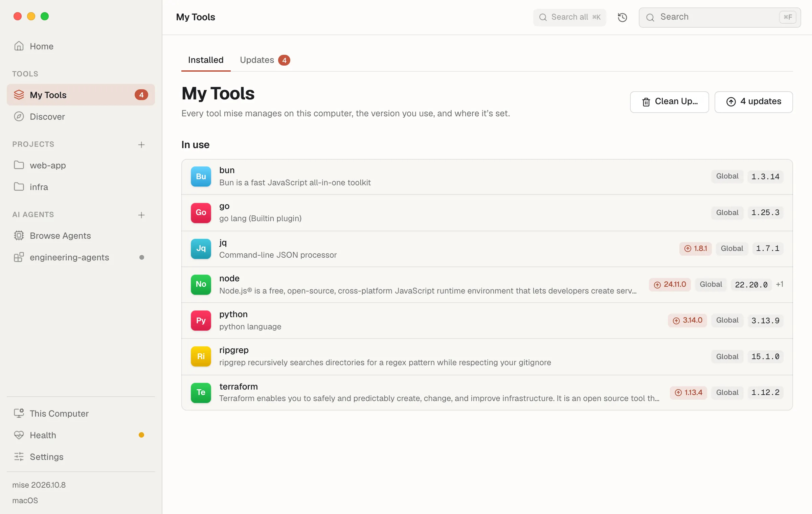Open Settings
Viewport: 812px width, 514px height.
coord(81,457)
